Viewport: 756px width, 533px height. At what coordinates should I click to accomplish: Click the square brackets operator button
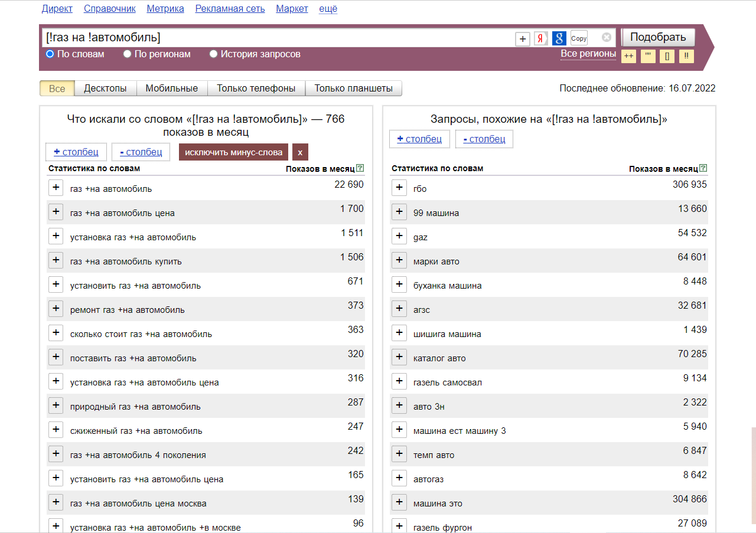point(667,56)
